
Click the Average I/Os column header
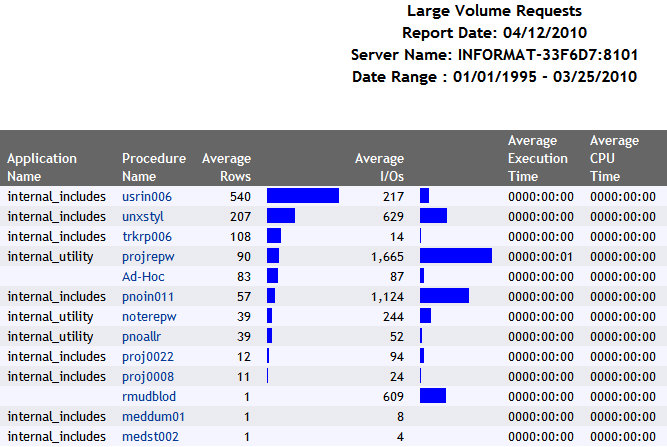coord(379,167)
